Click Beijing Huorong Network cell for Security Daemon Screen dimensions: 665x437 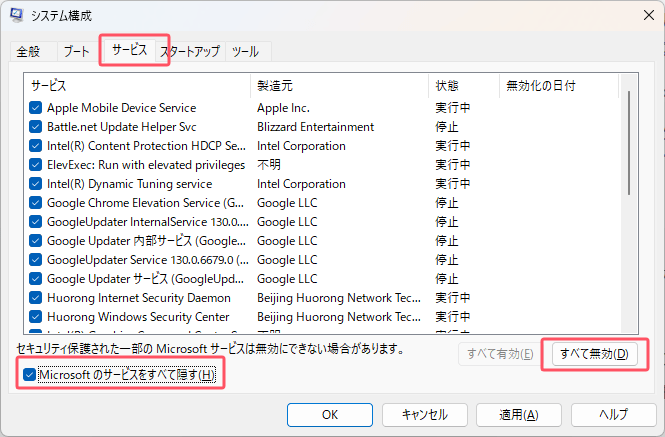click(339, 298)
